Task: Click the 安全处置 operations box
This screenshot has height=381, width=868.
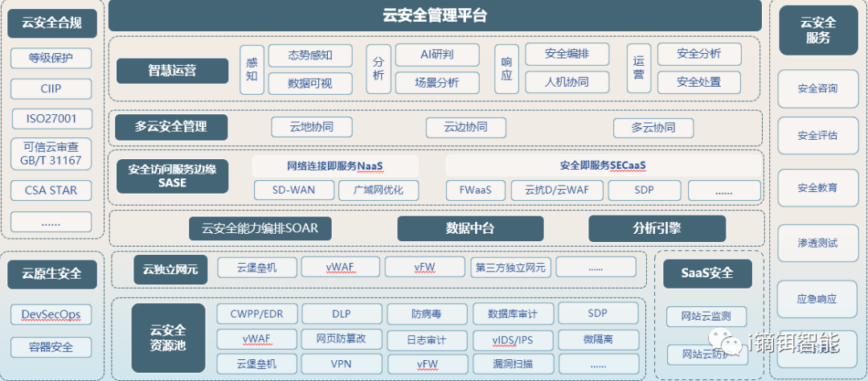Action: pyautogui.click(x=698, y=82)
